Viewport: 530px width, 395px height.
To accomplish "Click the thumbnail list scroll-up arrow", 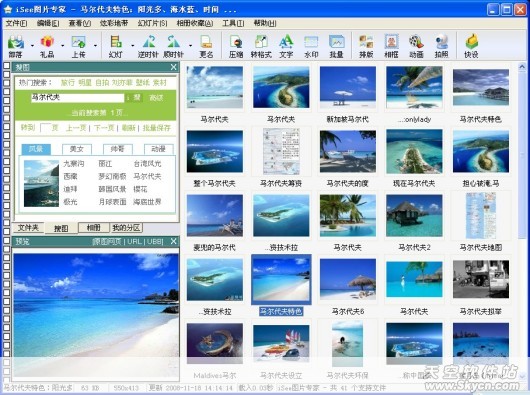I will [522, 67].
